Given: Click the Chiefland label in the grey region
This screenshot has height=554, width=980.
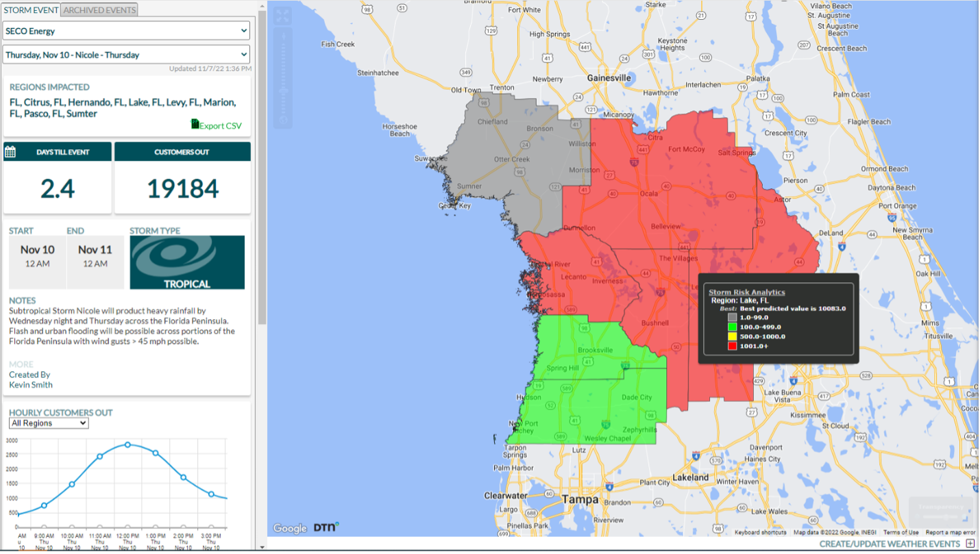Looking at the screenshot, I should point(492,121).
